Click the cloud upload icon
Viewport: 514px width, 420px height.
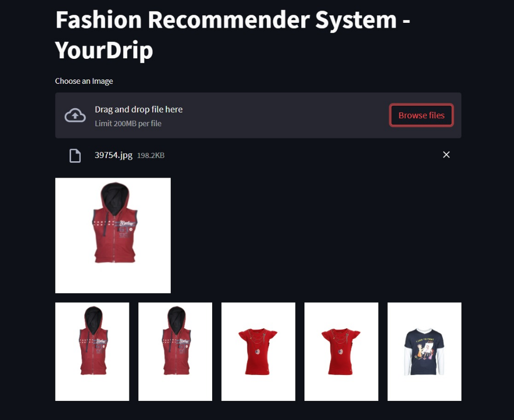coord(75,115)
